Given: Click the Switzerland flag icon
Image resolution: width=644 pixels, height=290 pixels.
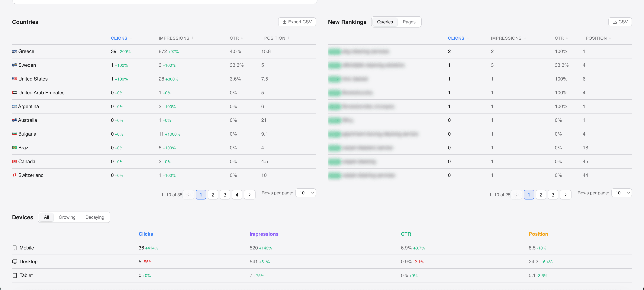Looking at the screenshot, I should [14, 175].
